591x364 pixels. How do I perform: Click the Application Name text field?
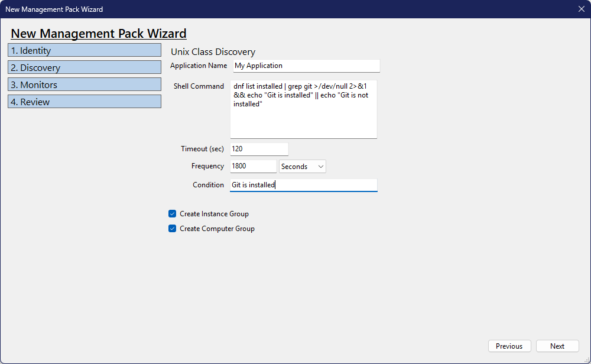[x=306, y=66]
